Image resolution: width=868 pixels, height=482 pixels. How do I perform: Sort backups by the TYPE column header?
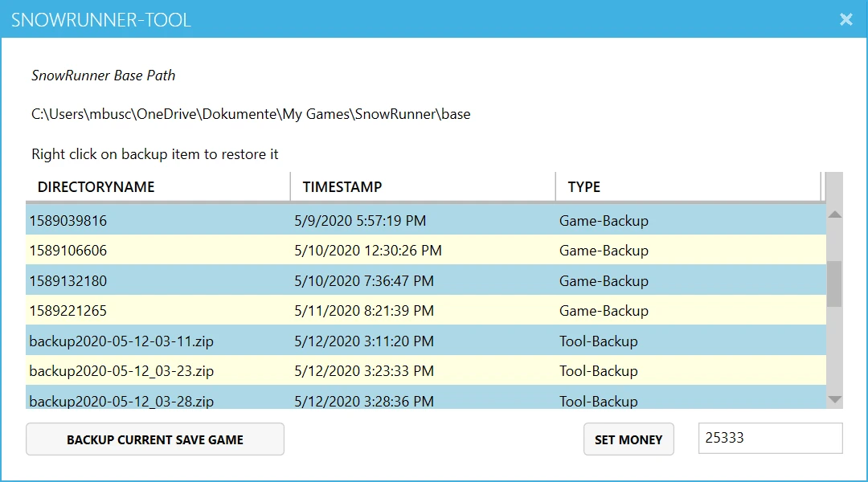coord(583,186)
